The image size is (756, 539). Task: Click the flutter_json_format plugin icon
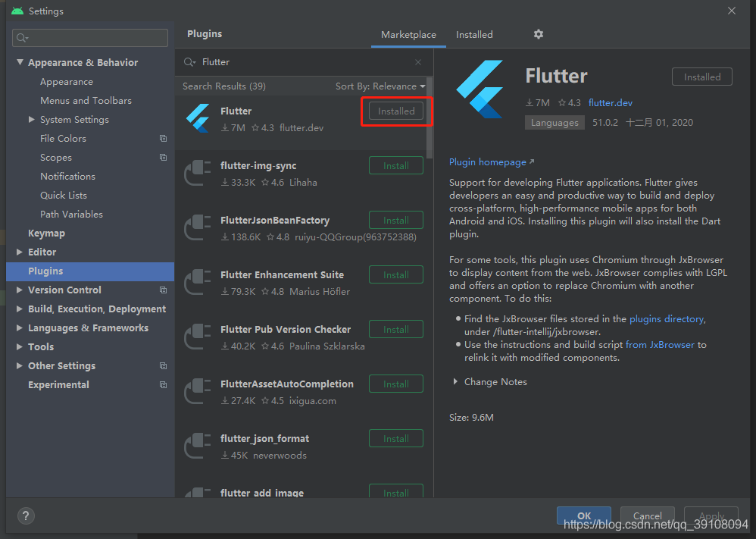point(198,446)
